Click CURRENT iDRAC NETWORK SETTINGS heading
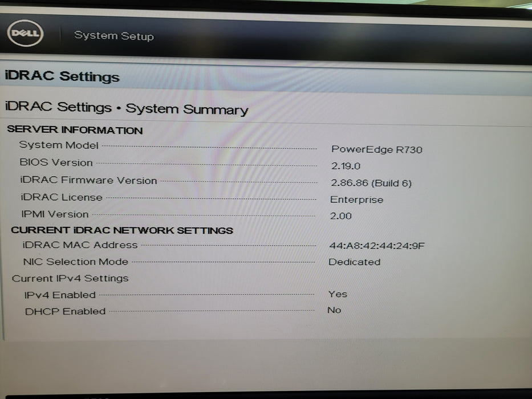The height and width of the screenshot is (399, 532). (122, 230)
